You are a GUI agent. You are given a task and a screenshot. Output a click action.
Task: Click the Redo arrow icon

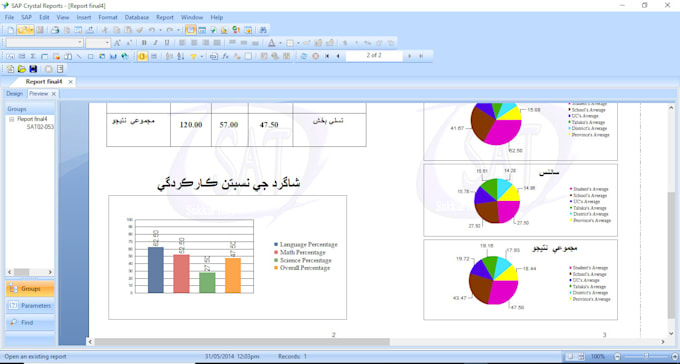[x=170, y=30]
